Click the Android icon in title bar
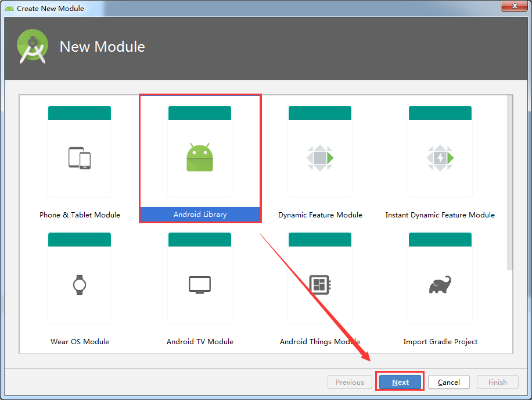This screenshot has width=532, height=400. click(9, 9)
